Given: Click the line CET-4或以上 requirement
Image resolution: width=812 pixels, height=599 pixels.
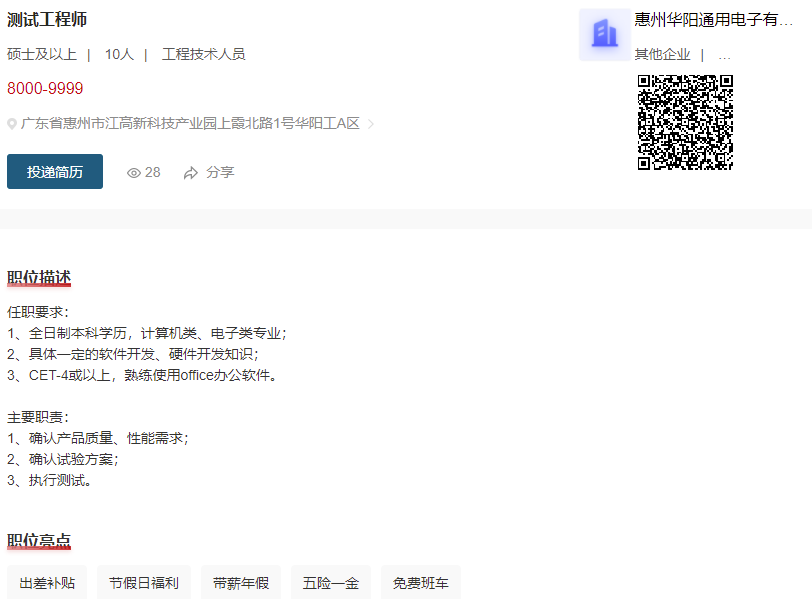Looking at the screenshot, I should 142,375.
